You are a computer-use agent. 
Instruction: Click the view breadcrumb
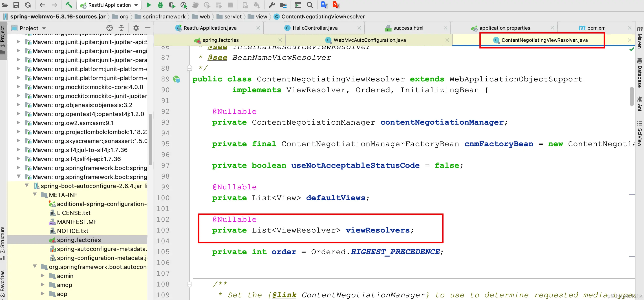(x=258, y=16)
